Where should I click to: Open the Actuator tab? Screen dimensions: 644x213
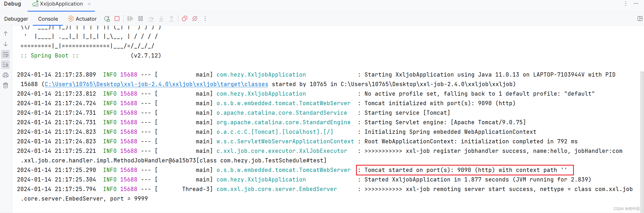click(x=82, y=19)
